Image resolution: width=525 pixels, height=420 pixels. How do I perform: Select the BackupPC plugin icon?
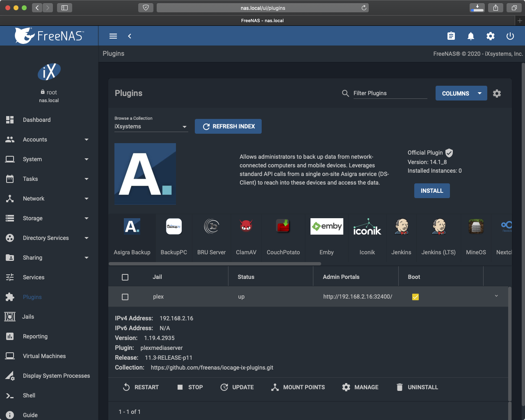[x=174, y=226]
